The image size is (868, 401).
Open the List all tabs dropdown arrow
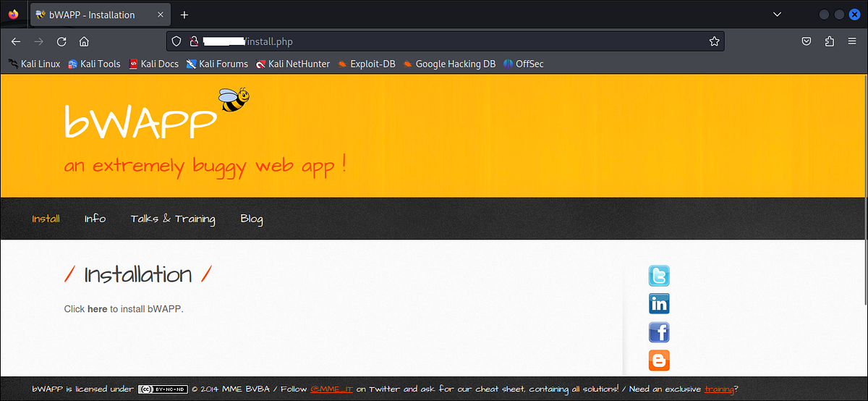pyautogui.click(x=777, y=14)
